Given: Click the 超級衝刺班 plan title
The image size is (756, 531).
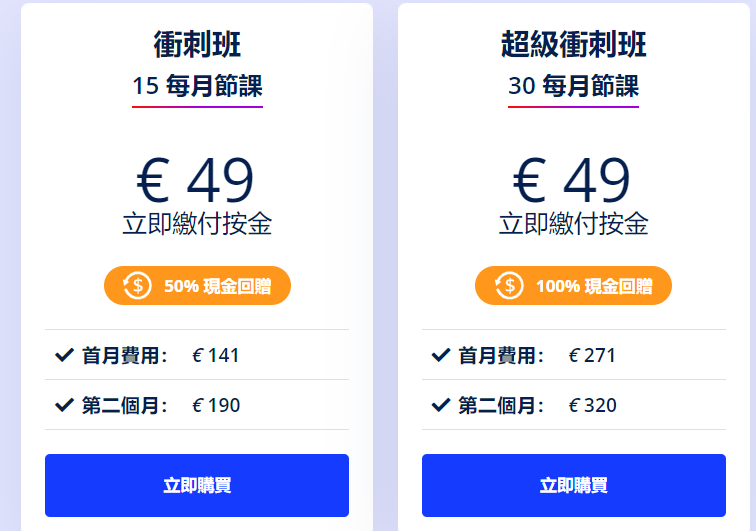Looking at the screenshot, I should (x=574, y=44).
